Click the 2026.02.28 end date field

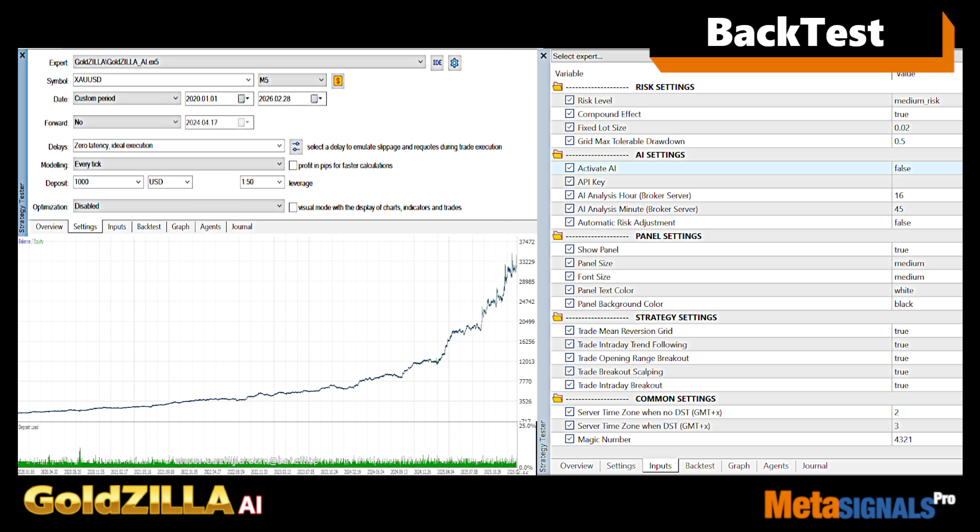pyautogui.click(x=284, y=99)
